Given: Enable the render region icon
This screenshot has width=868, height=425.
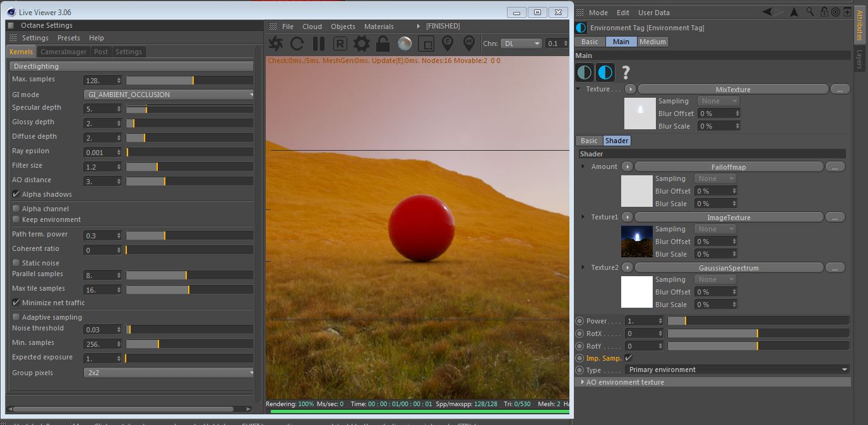Looking at the screenshot, I should point(426,44).
